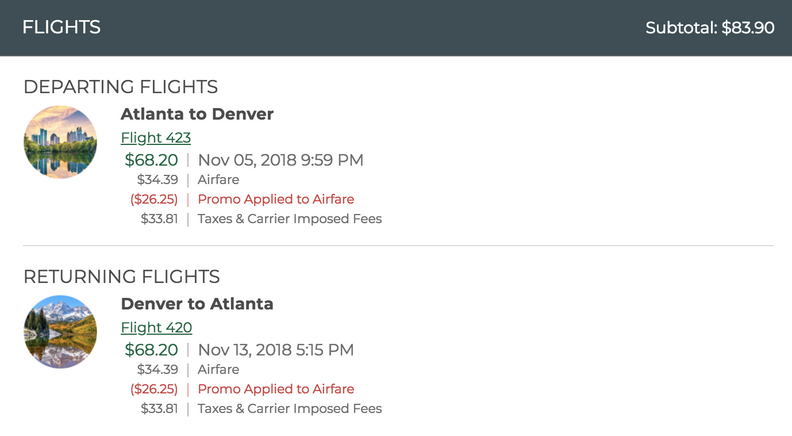
Task: Open the Flight 423 link
Action: (x=155, y=138)
